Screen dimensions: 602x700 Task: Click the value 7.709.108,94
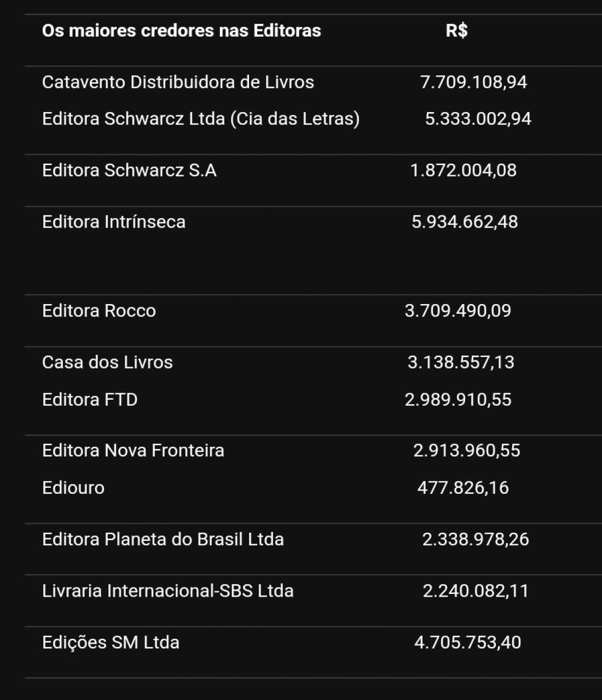point(473,82)
